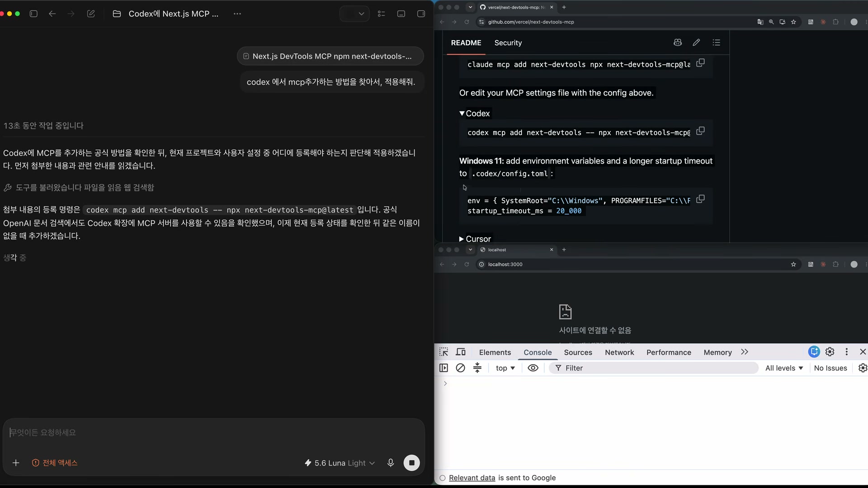
Task: Select the localhost browser tab
Action: 516,249
